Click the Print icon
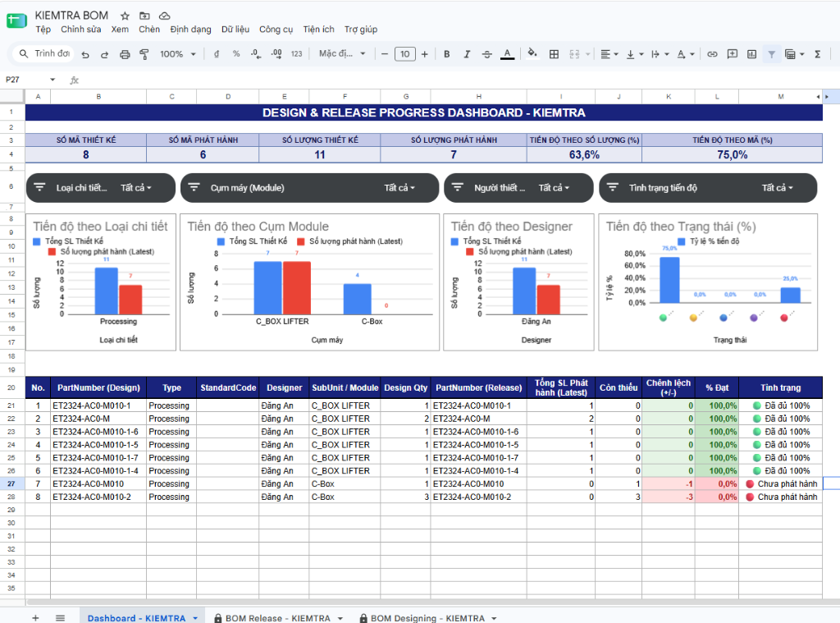 [x=125, y=54]
